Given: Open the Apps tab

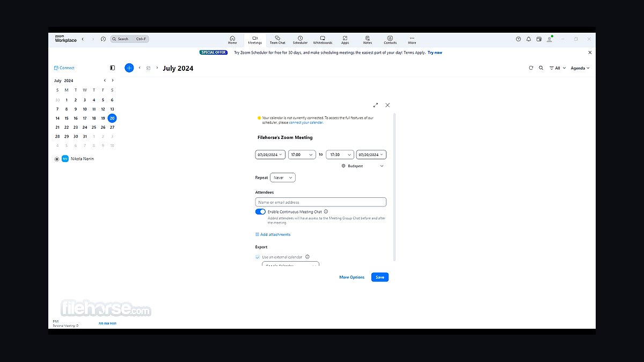Looking at the screenshot, I should point(345,40).
